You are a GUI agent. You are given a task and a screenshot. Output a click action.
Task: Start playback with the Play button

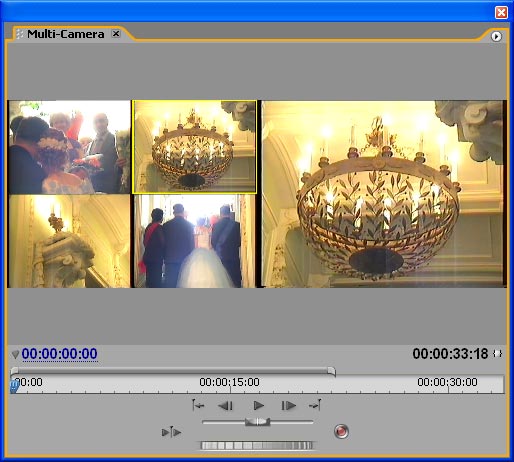tap(259, 405)
